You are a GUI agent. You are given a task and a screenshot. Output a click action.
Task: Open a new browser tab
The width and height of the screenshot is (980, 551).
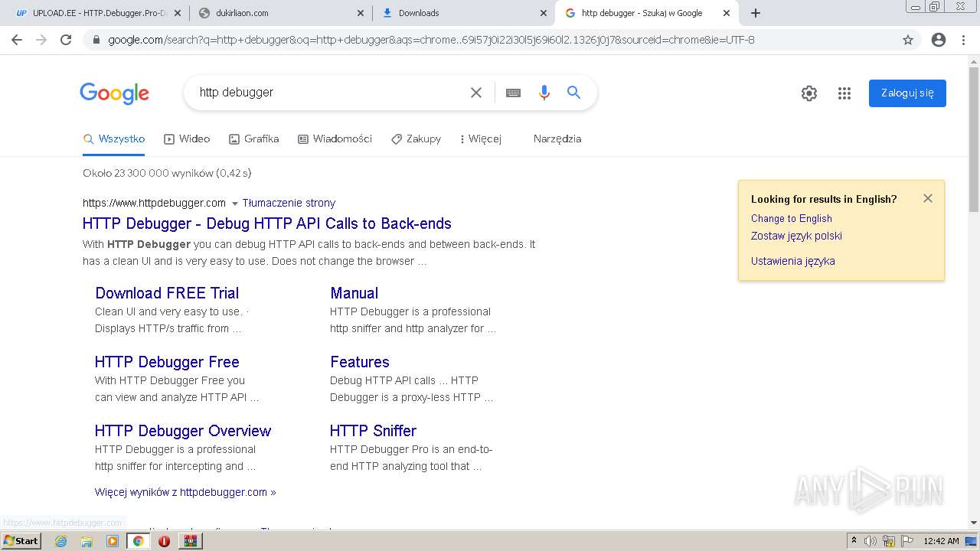756,13
